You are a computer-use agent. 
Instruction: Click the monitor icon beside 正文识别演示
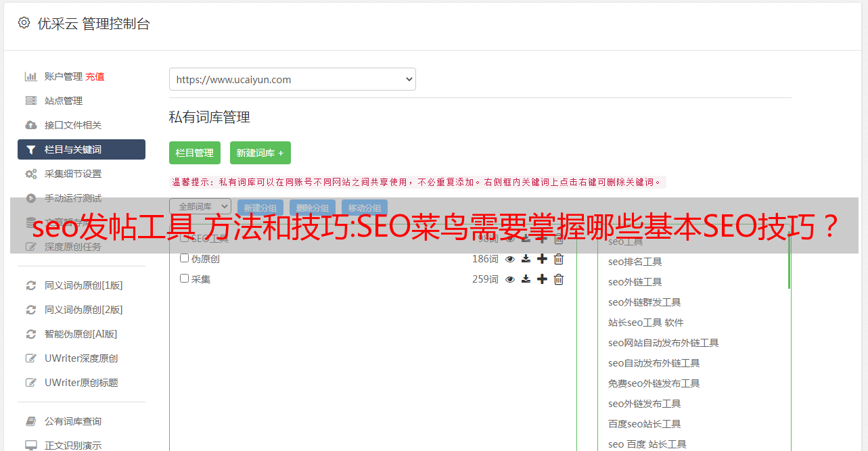tap(30, 446)
